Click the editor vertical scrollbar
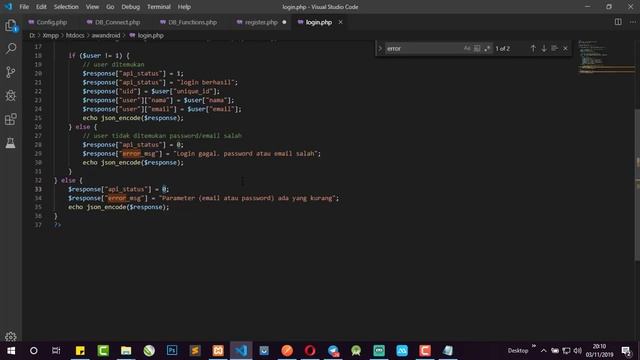The height and width of the screenshot is (360, 640). [637, 184]
